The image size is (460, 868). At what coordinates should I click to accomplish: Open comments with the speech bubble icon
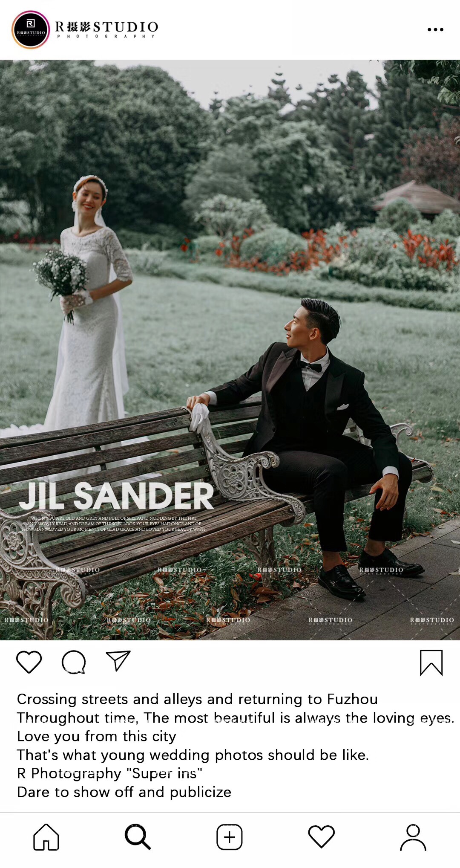[x=74, y=662]
